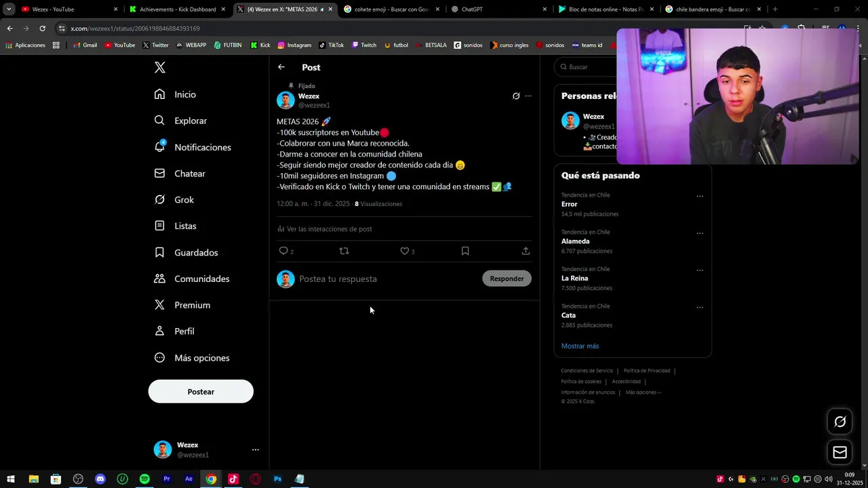
Task: Switch to cohete emoji Google tab
Action: click(x=391, y=9)
